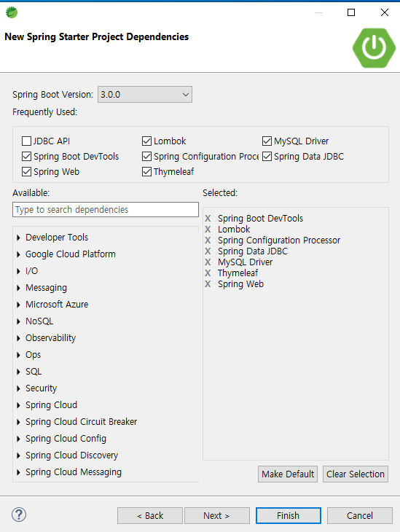The width and height of the screenshot is (400, 532).
Task: Focus the dependency search field
Action: coord(106,210)
